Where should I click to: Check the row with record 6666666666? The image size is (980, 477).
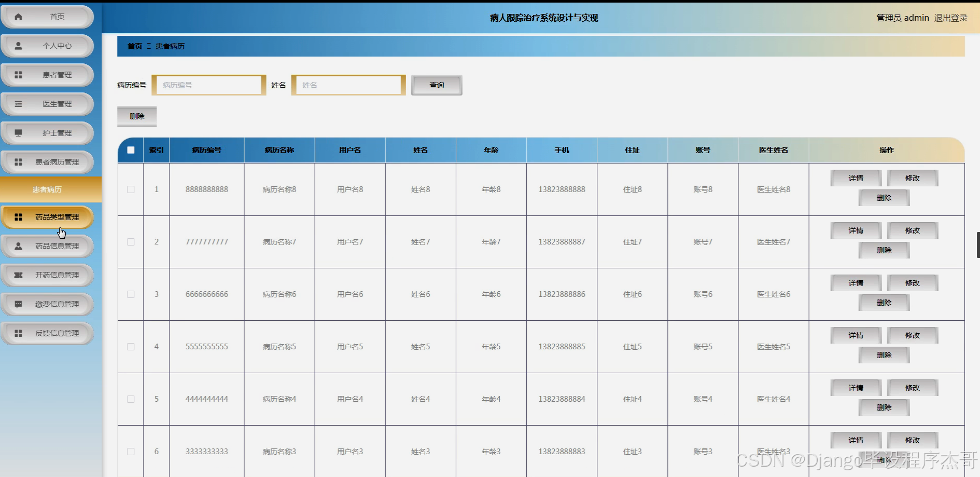pos(131,294)
